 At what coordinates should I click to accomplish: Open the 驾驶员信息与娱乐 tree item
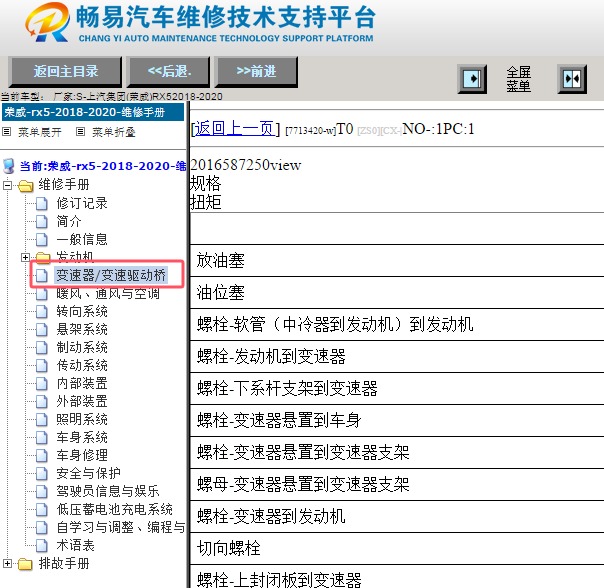point(108,491)
